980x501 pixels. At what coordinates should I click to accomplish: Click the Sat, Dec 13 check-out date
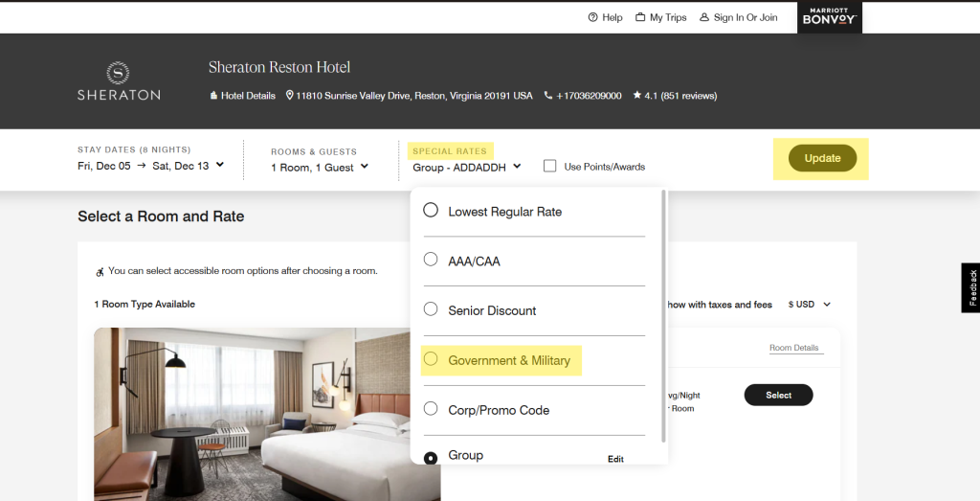pos(181,166)
